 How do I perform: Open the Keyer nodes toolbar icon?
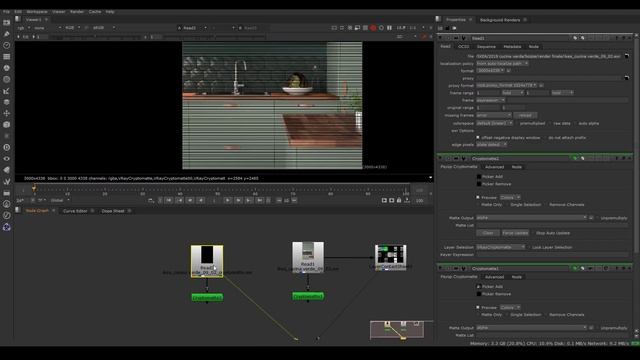tap(7, 91)
